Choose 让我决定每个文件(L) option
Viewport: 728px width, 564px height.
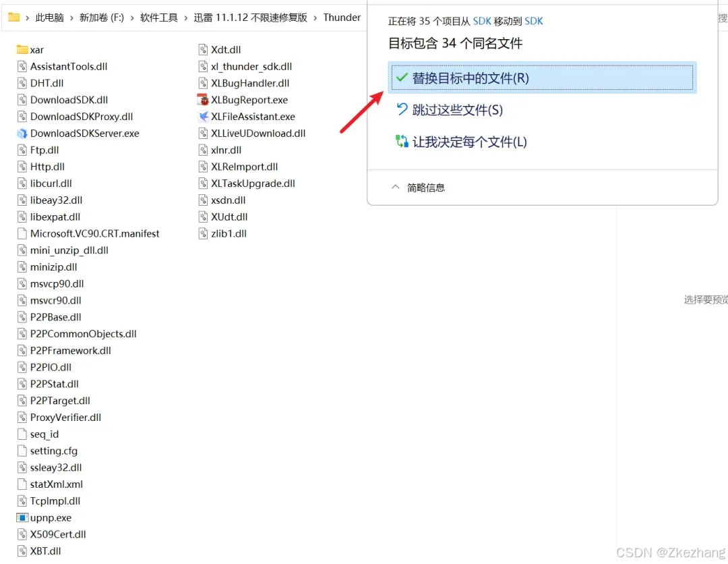(462, 142)
